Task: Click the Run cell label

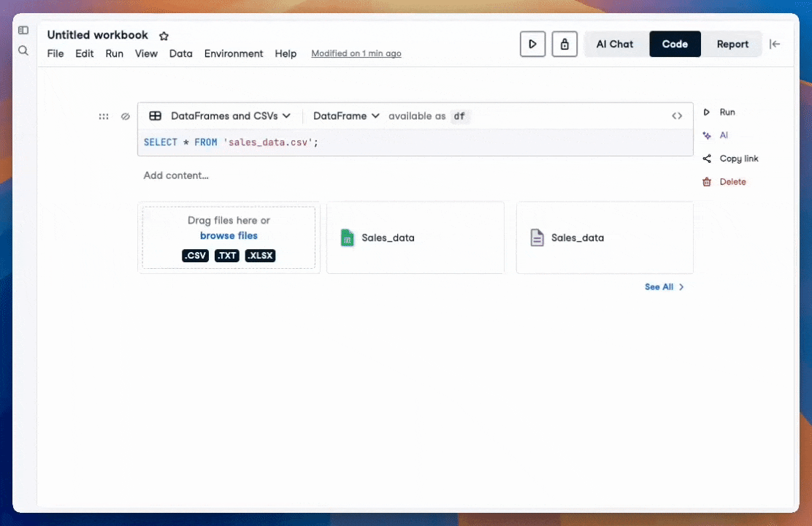Action: [727, 113]
